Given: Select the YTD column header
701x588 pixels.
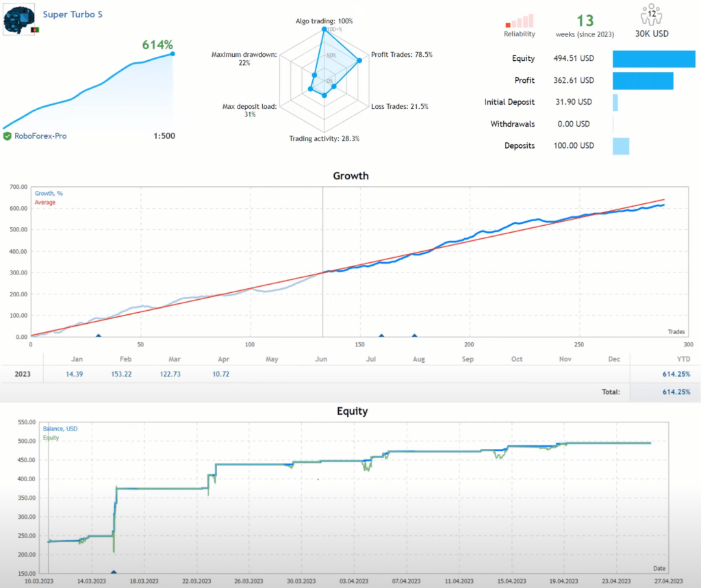Looking at the screenshot, I should pyautogui.click(x=683, y=359).
